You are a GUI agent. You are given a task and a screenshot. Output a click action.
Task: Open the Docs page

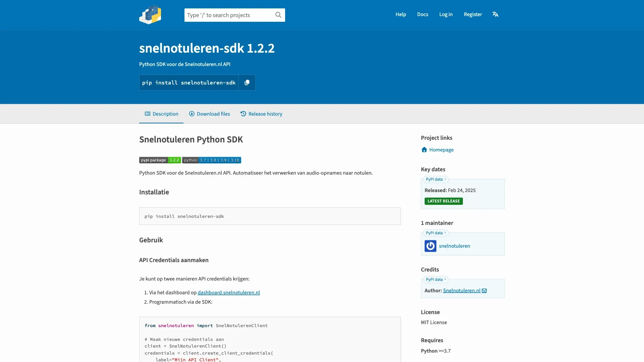[x=423, y=14]
